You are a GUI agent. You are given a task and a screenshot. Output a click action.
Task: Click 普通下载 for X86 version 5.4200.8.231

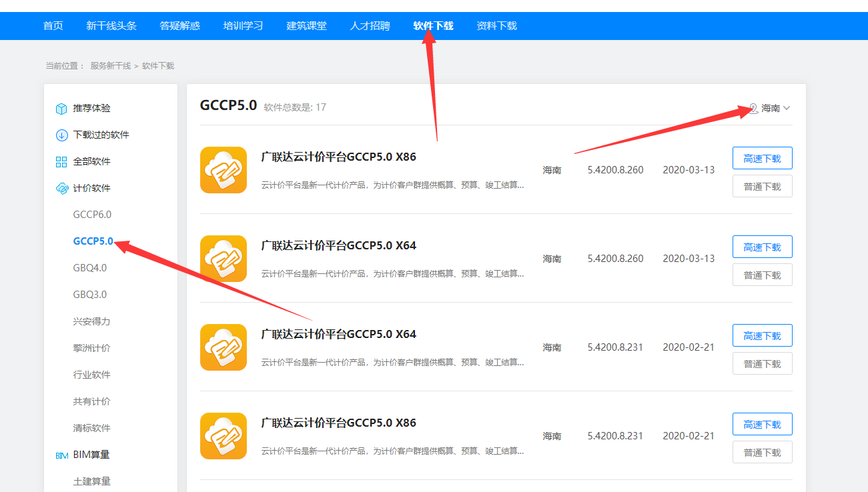click(x=763, y=452)
